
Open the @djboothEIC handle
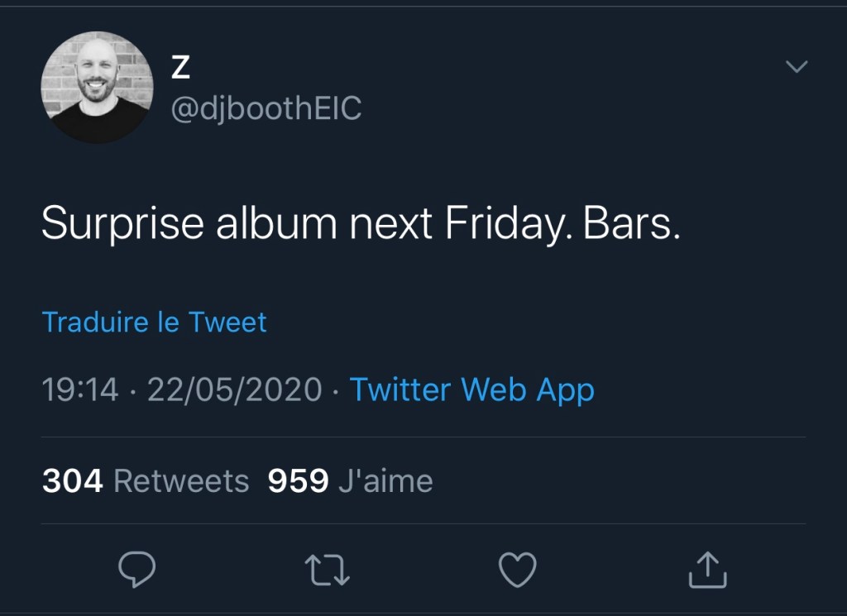coord(266,109)
